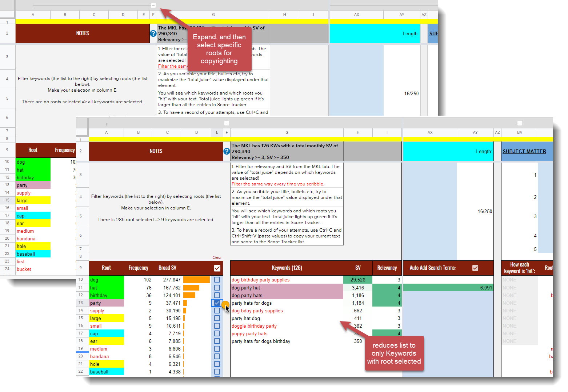
Task: Tick the checkbox for the supply root
Action: click(217, 311)
